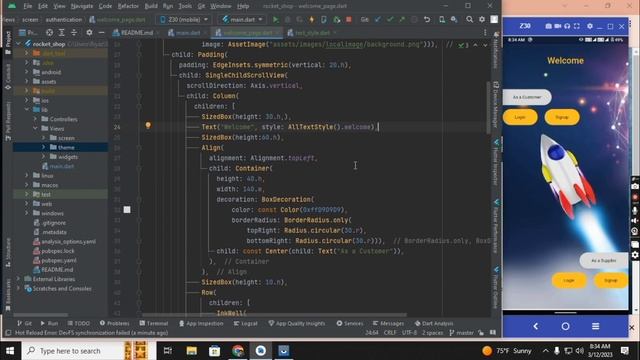Click the Windows Start button
Viewport: 640px width, 360px height.
(10, 351)
